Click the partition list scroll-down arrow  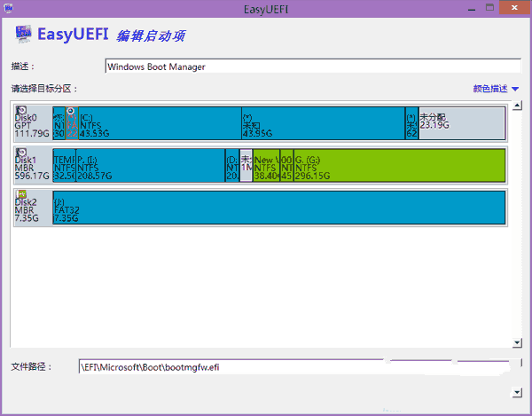517,342
